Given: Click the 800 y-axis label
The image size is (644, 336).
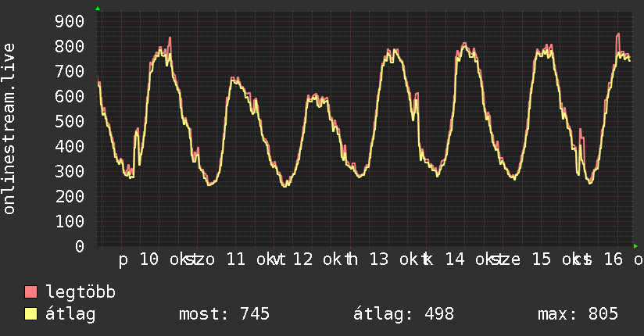Looking at the screenshot, I should click(x=70, y=46).
